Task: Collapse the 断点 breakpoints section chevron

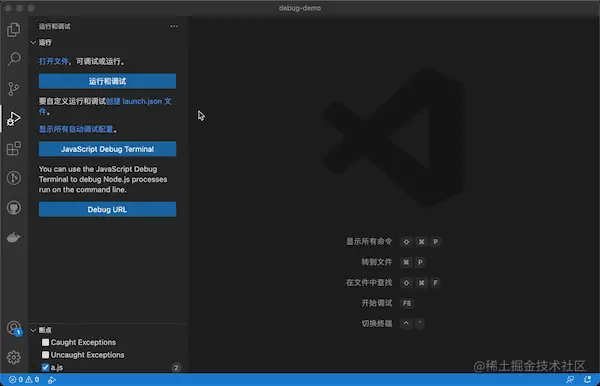Action: point(33,330)
